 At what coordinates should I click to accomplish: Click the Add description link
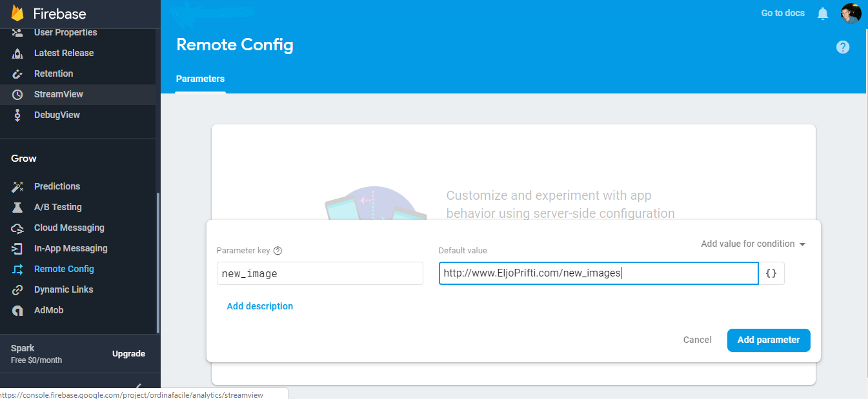[259, 306]
